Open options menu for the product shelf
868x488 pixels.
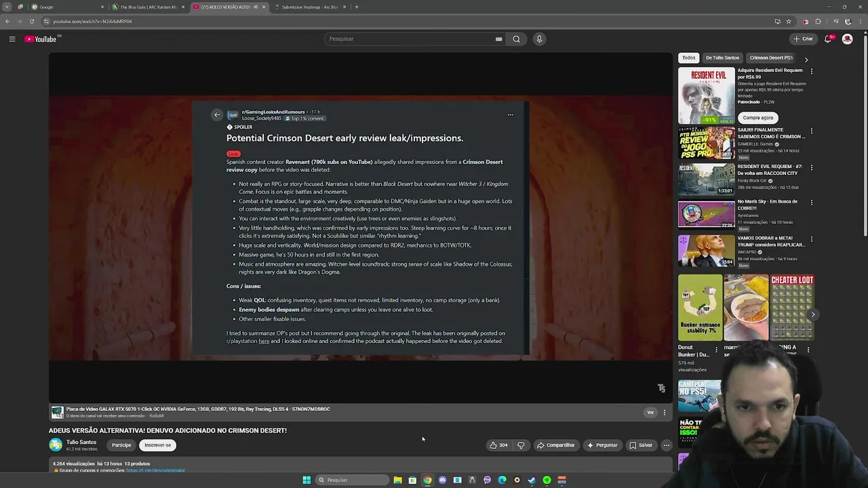(x=665, y=412)
